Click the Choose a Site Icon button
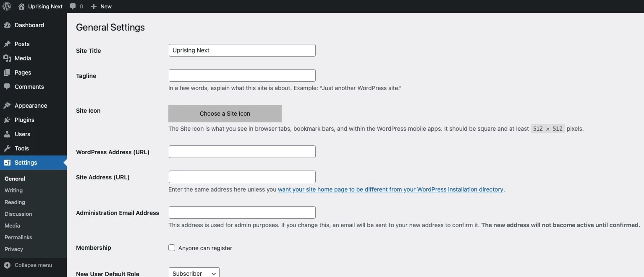This screenshot has height=277, width=644. click(225, 114)
